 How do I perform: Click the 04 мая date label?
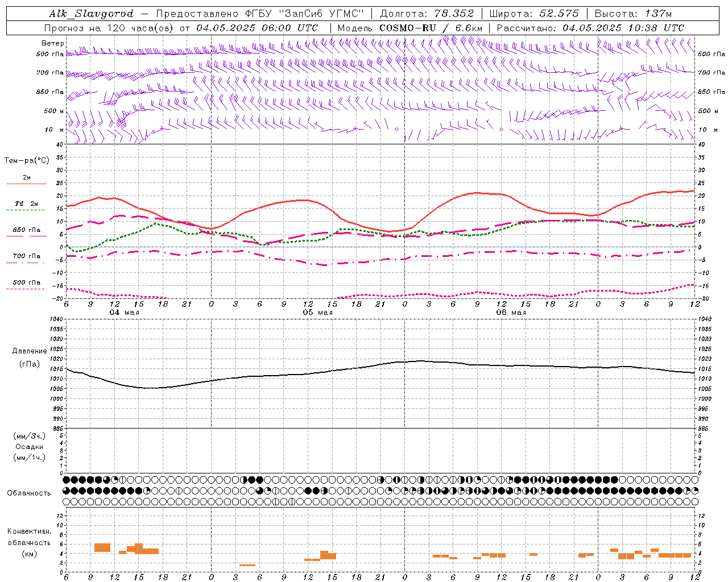[125, 313]
